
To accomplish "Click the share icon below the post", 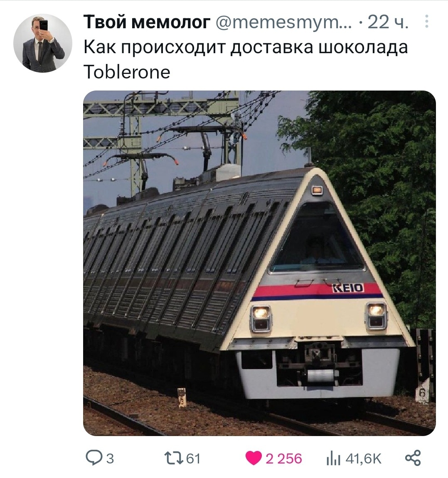I will (413, 458).
